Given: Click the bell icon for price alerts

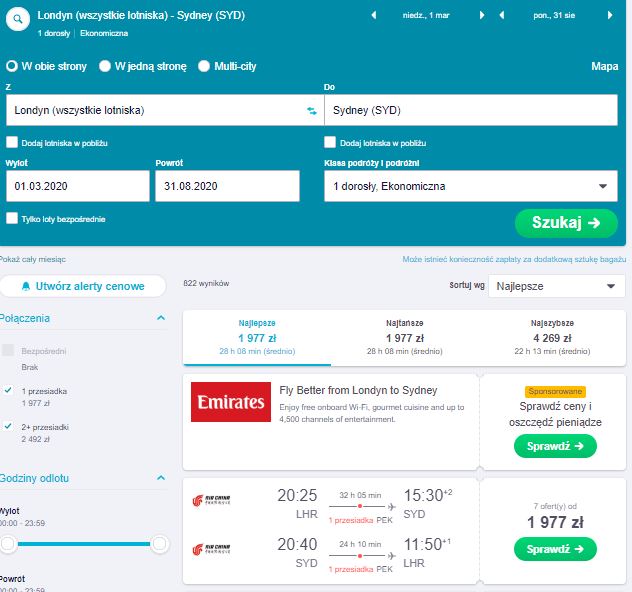Looking at the screenshot, I should click(x=26, y=286).
